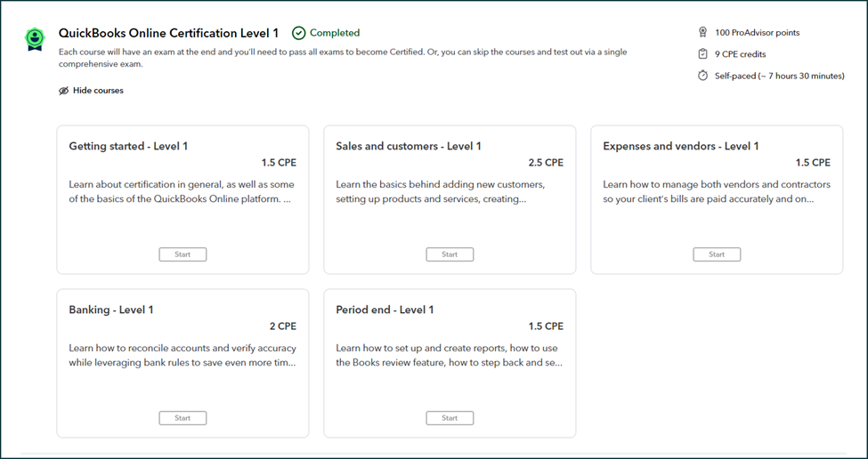This screenshot has width=868, height=459.
Task: Click the crossed-eye icon beside Hide courses
Action: 63,91
